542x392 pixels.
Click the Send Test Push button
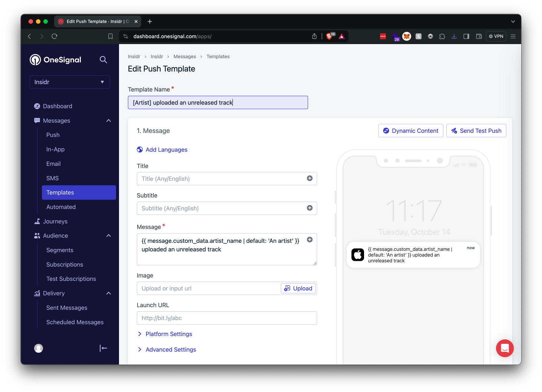(x=476, y=130)
